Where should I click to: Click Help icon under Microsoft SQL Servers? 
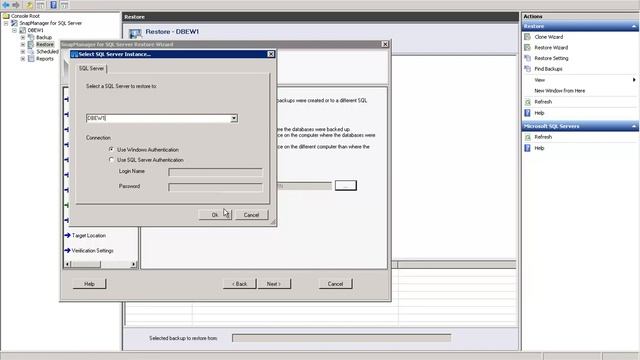(x=527, y=148)
